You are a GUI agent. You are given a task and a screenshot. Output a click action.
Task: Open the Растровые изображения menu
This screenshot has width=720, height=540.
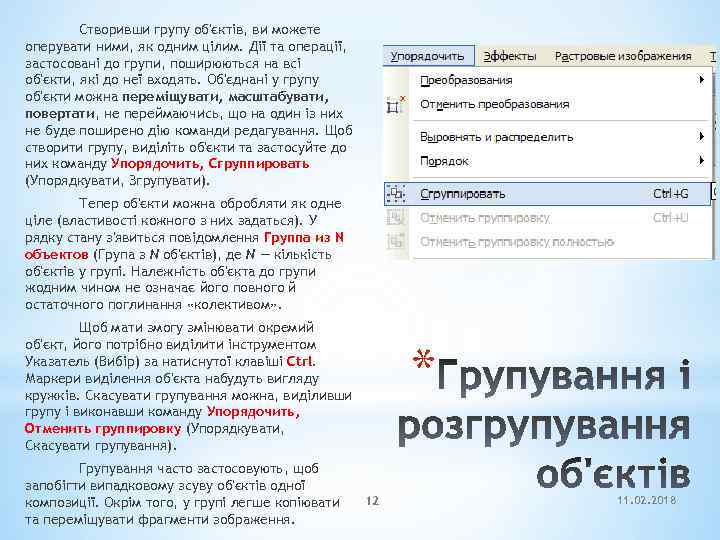(623, 56)
